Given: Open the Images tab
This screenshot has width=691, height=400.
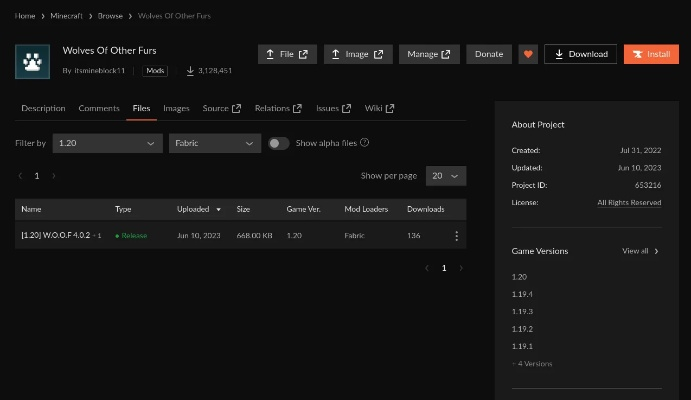Looking at the screenshot, I should coord(176,108).
